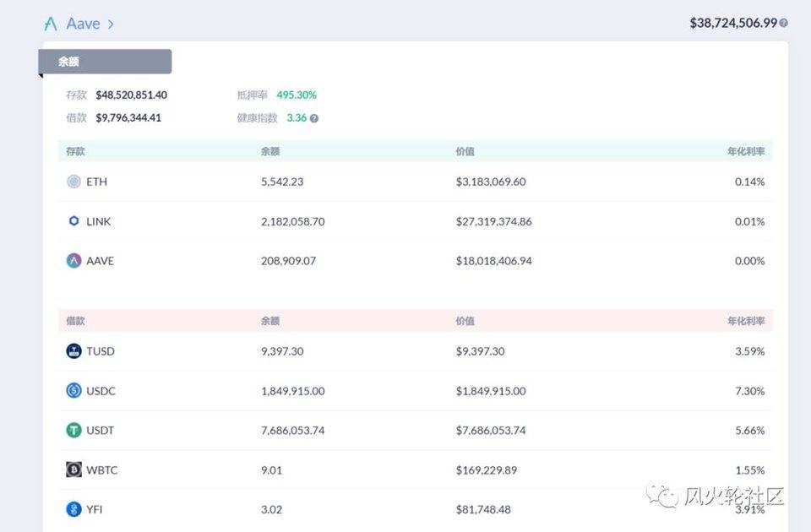The height and width of the screenshot is (532, 811).
Task: Click the WBTC token icon
Action: pyautogui.click(x=73, y=470)
